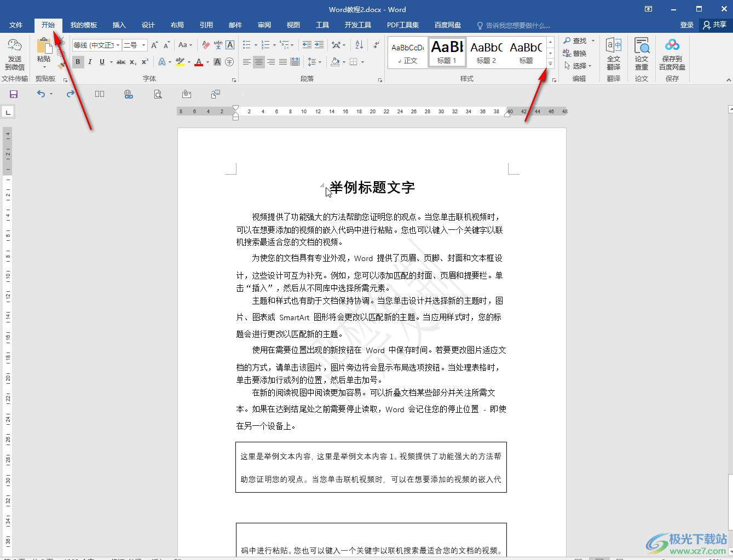The height and width of the screenshot is (560, 733).
Task: Open the phonetic guide (wén) tool
Action: tap(218, 45)
